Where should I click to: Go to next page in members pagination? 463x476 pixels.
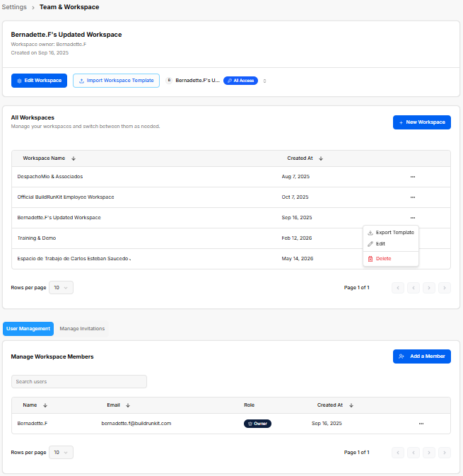429,453
